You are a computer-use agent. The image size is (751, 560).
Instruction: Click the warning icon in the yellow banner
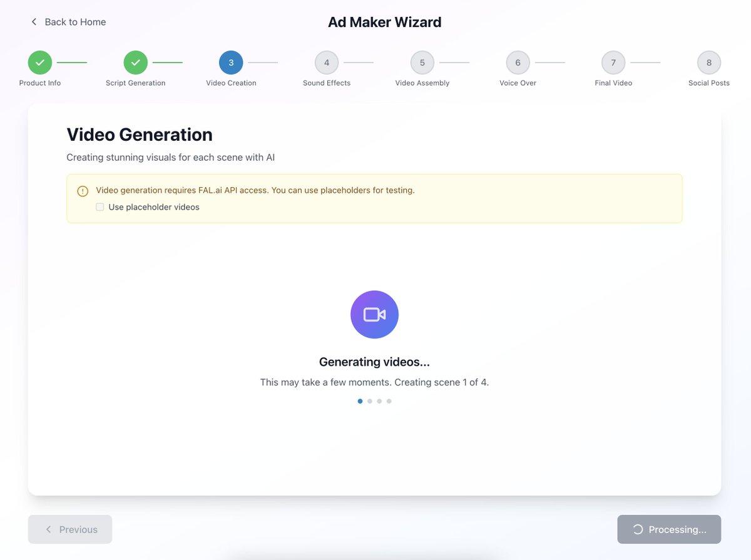click(82, 190)
